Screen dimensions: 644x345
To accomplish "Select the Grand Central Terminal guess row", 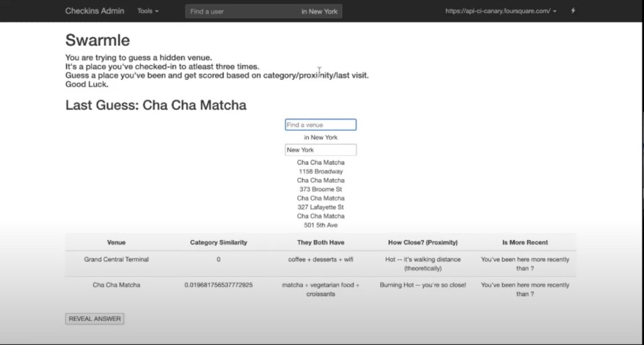I will pyautogui.click(x=116, y=260).
